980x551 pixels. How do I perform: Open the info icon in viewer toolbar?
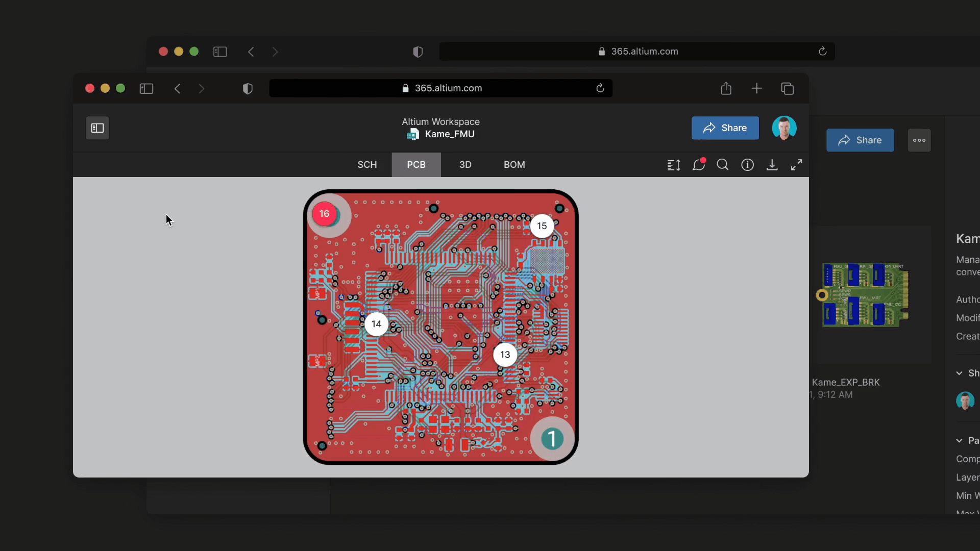747,165
